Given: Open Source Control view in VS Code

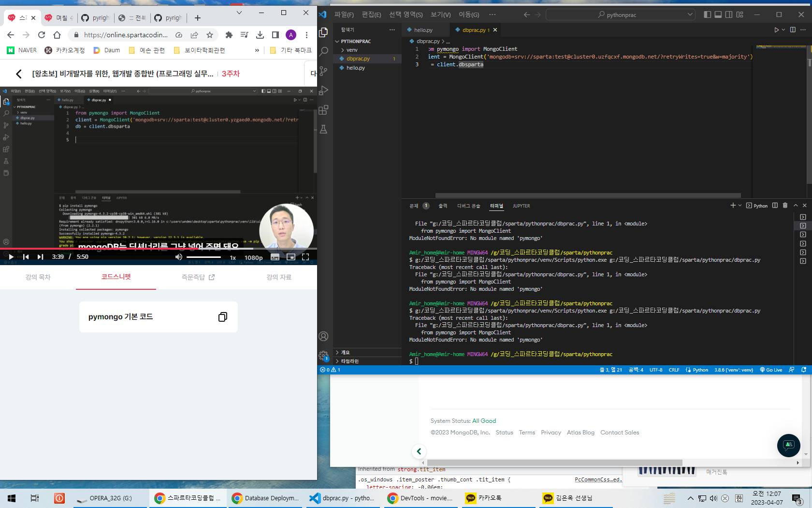Looking at the screenshot, I should (x=323, y=71).
